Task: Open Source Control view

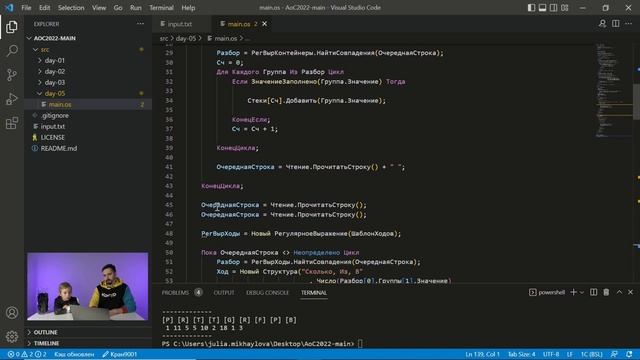Action: click(12, 75)
